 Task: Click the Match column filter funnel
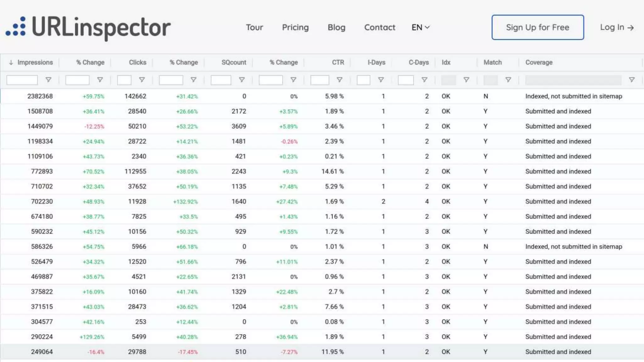click(508, 80)
